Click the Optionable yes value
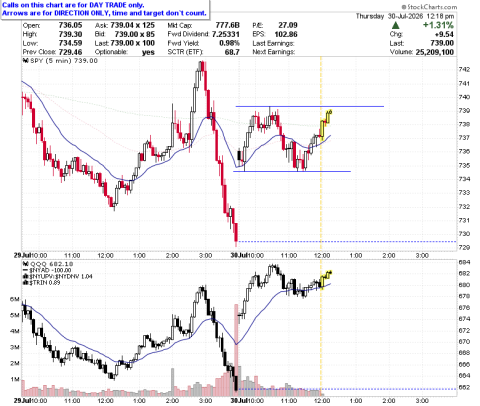Viewport: 480px width, 406px height. pos(148,52)
